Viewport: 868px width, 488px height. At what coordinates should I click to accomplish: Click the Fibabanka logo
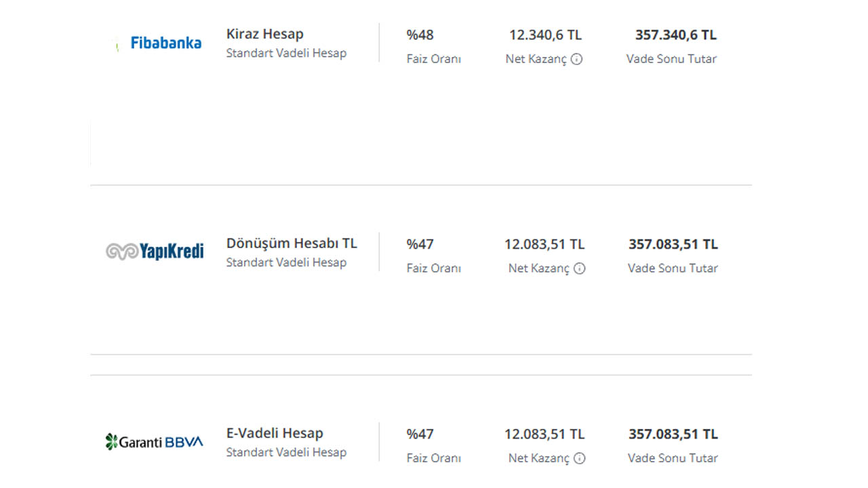(x=166, y=43)
